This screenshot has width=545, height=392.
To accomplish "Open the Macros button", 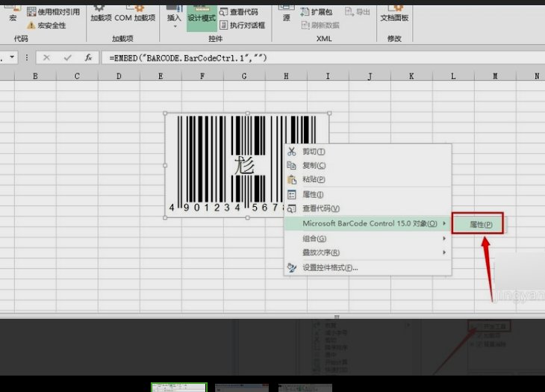I will (x=13, y=14).
